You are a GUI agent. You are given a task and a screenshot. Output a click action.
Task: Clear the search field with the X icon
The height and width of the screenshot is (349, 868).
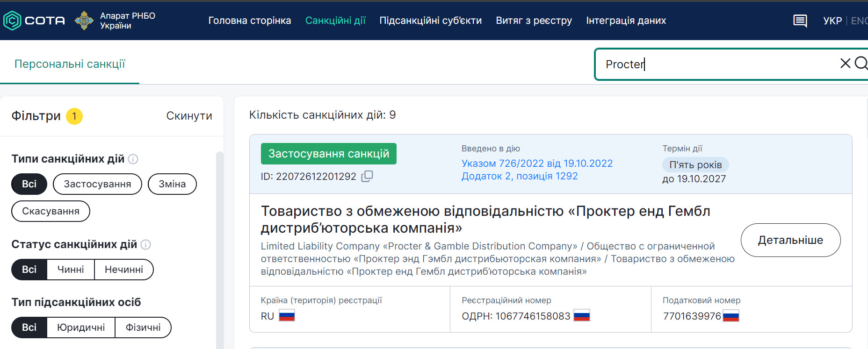point(845,64)
